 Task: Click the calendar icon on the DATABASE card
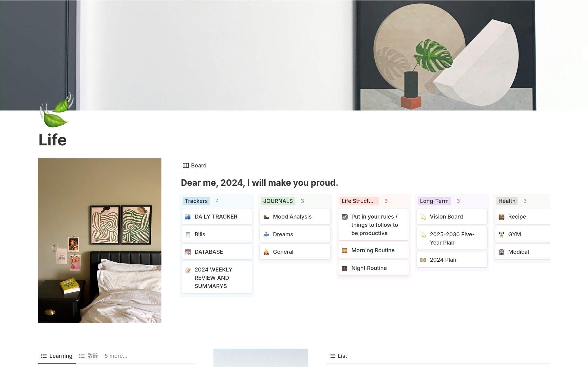(188, 252)
